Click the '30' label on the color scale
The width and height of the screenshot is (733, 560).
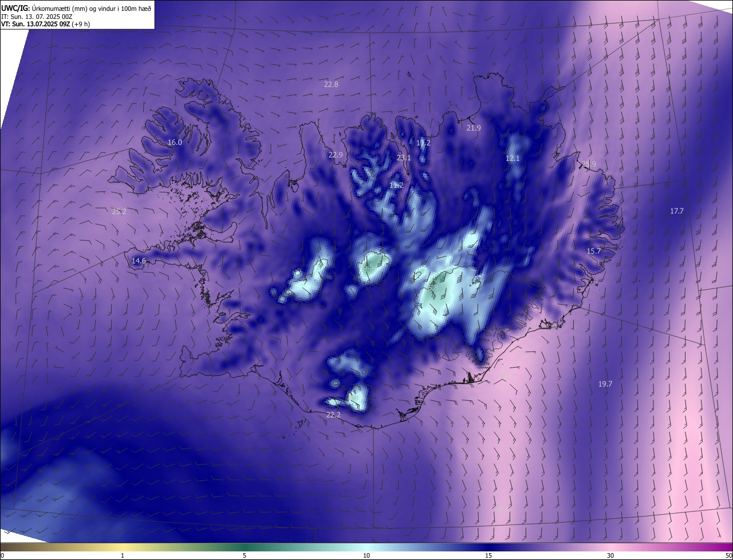[x=610, y=555]
